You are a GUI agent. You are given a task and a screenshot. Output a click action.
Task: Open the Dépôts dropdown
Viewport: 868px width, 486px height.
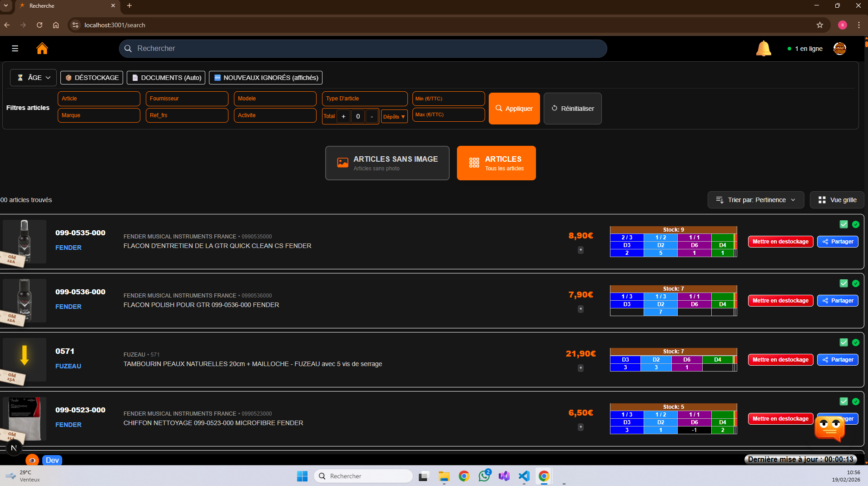click(394, 117)
